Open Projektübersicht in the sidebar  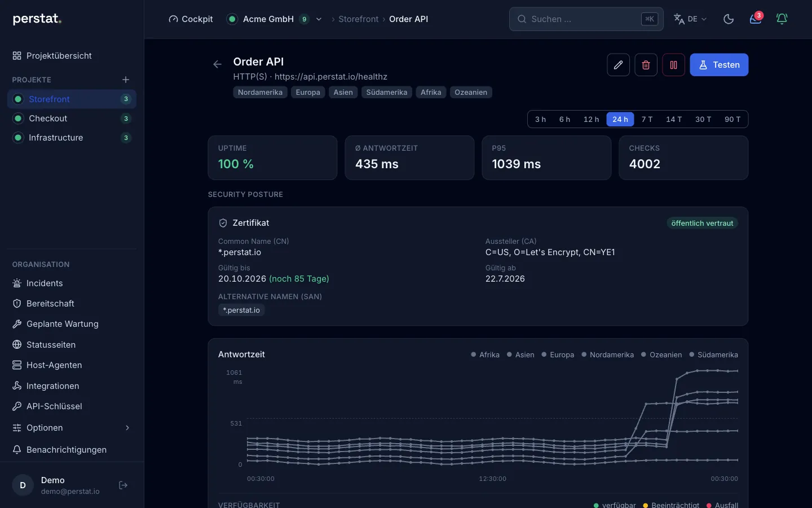coord(72,56)
